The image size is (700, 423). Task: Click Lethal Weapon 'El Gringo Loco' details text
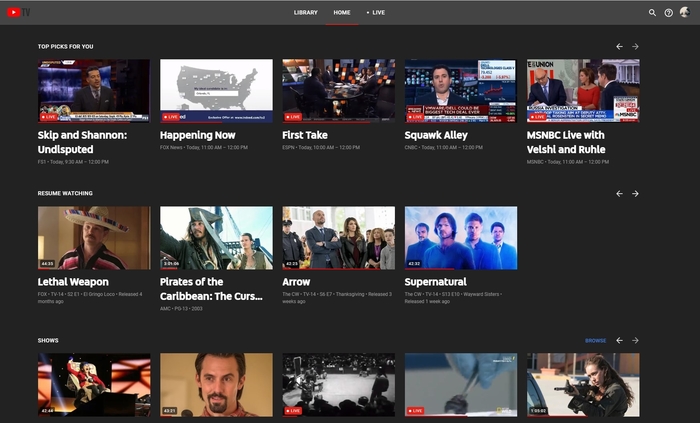point(90,298)
